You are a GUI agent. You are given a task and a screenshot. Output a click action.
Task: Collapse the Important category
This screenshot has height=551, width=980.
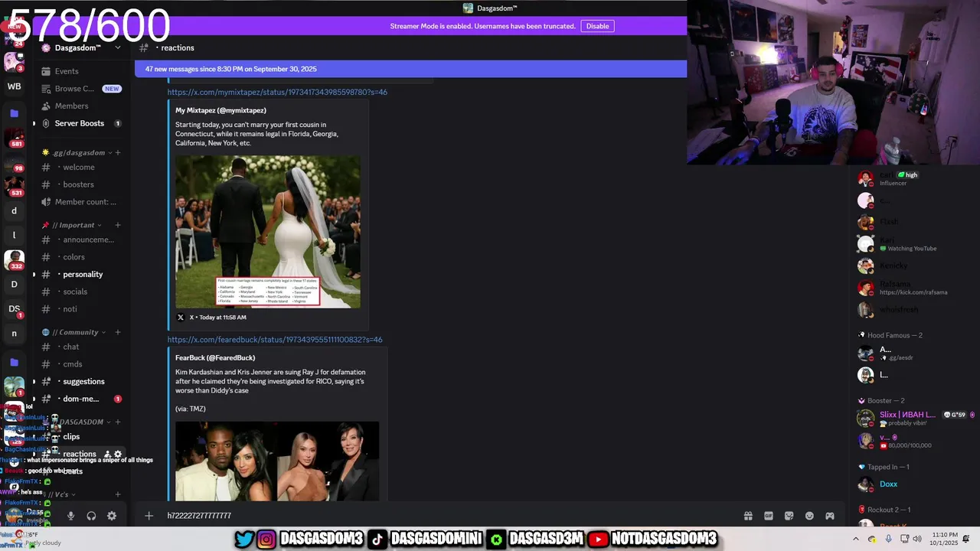click(73, 225)
